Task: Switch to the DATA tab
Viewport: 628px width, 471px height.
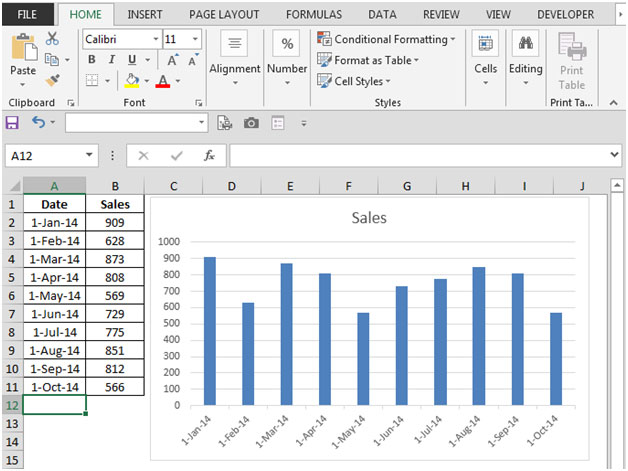Action: 382,15
